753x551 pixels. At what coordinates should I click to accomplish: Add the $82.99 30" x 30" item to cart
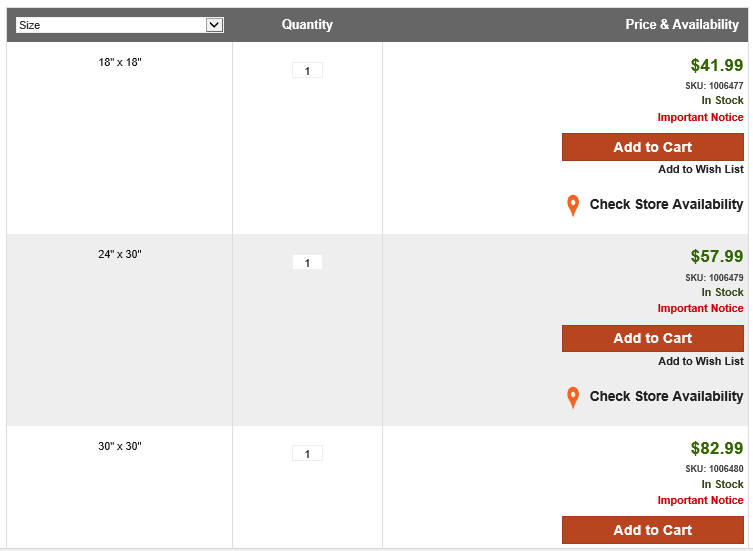tap(653, 530)
